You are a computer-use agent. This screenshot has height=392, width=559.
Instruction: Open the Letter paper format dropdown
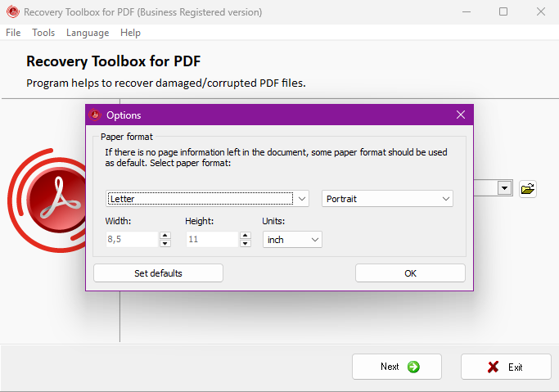(208, 199)
